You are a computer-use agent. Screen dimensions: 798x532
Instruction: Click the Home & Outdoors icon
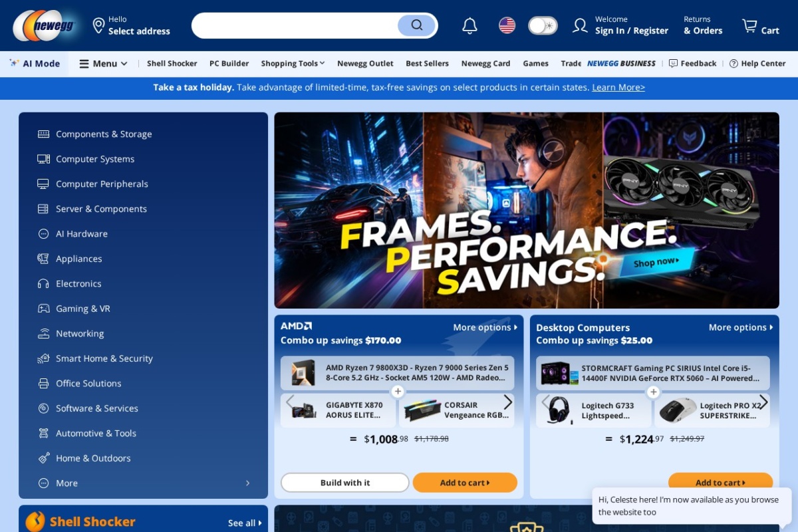(x=43, y=458)
